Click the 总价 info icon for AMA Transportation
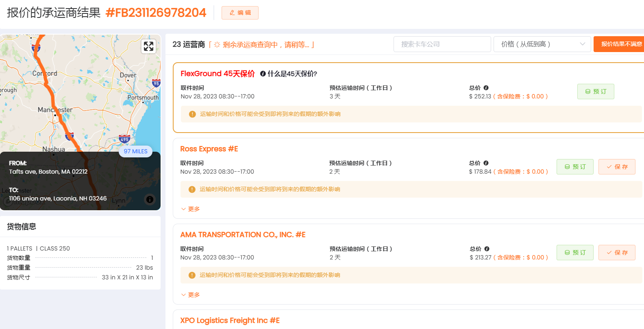This screenshot has width=644, height=329. (487, 249)
